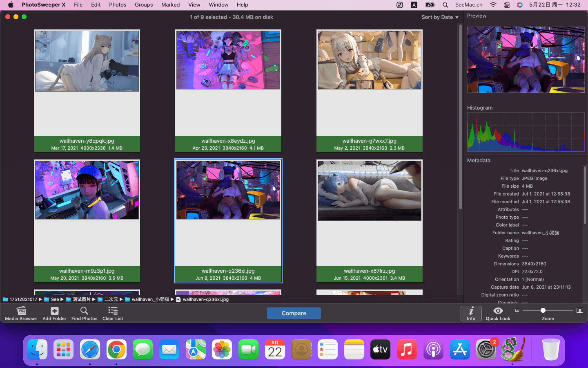
Task: Click the input source A icon
Action: click(x=414, y=5)
